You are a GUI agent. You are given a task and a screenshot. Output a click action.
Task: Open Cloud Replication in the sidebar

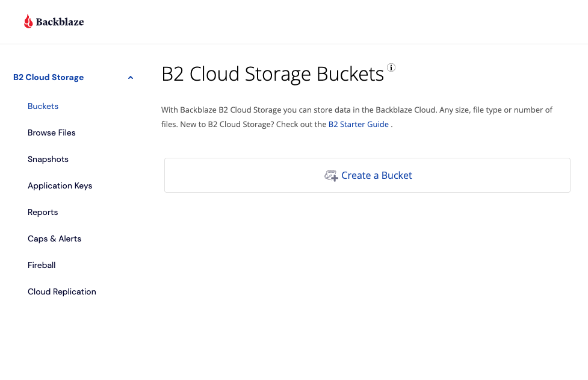click(62, 291)
